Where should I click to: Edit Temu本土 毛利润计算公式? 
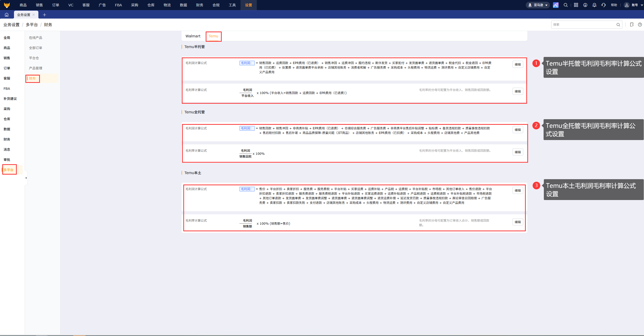[x=518, y=191]
